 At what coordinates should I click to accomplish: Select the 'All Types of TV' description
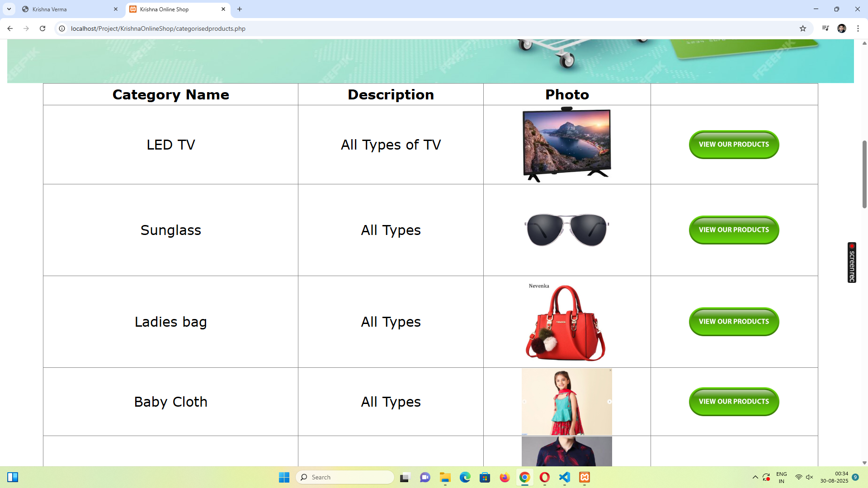point(391,145)
